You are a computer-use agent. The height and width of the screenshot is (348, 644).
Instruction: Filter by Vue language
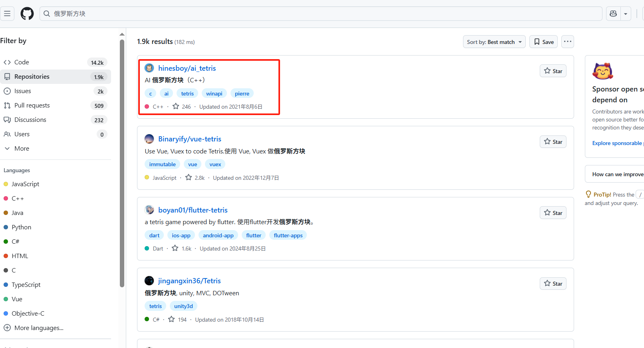click(13, 299)
